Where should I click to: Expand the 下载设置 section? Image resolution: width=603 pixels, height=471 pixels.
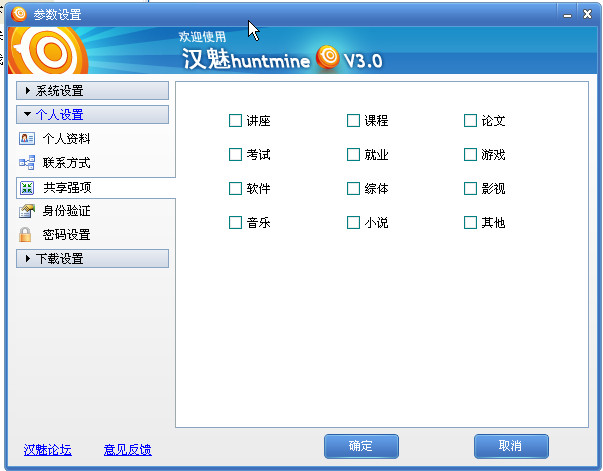tap(92, 258)
